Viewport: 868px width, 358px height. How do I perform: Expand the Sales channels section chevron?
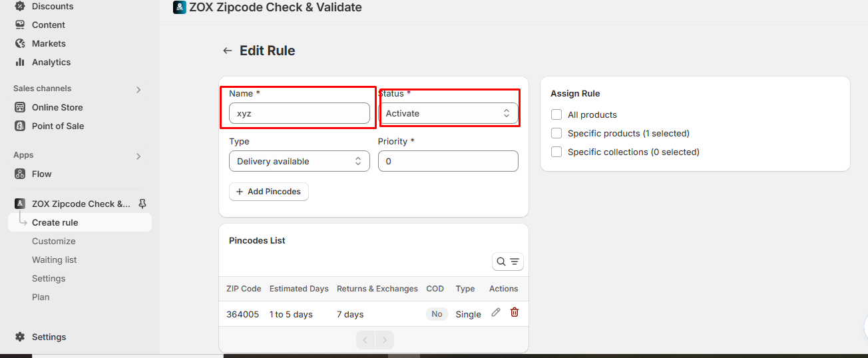pyautogui.click(x=138, y=89)
